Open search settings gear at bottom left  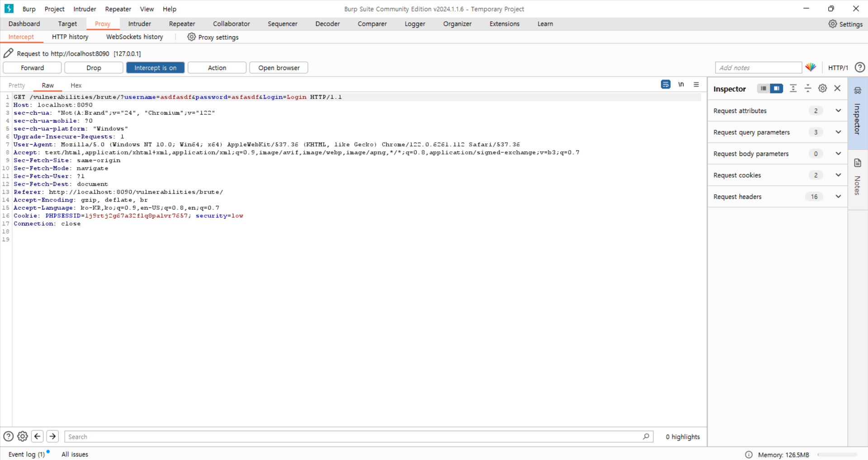[x=22, y=437]
